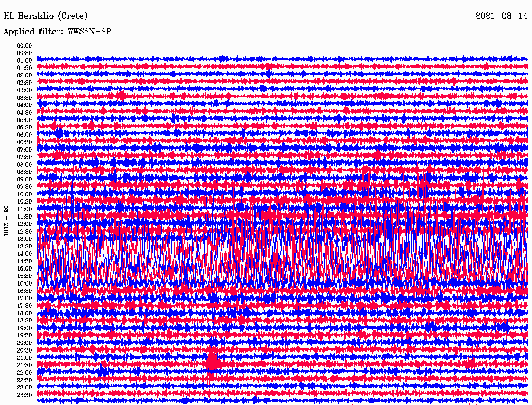Select the 03:30 time label
Screen dimensions: 532x405
(x=24, y=98)
